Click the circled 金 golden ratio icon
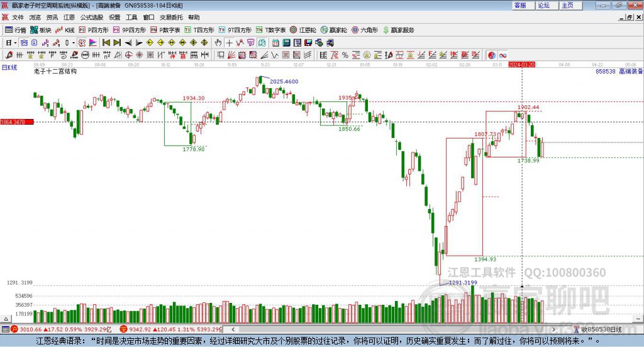Image resolution: width=644 pixels, height=347 pixels. click(x=367, y=55)
